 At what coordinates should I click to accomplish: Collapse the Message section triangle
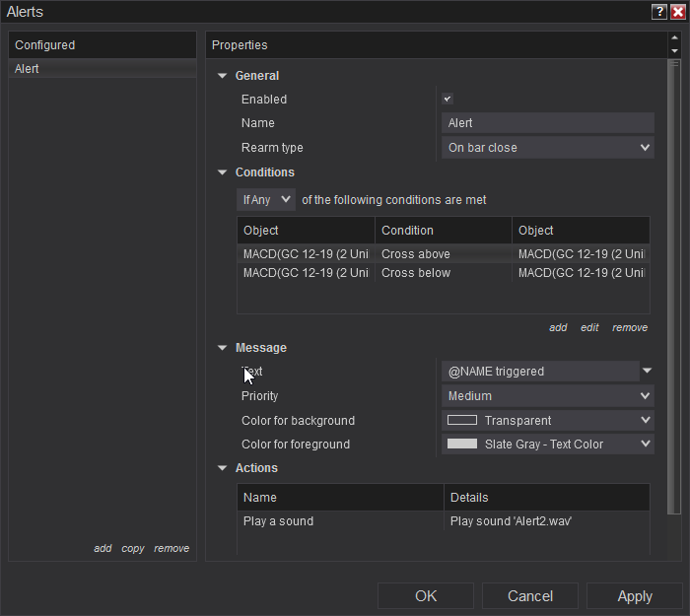pyautogui.click(x=223, y=348)
